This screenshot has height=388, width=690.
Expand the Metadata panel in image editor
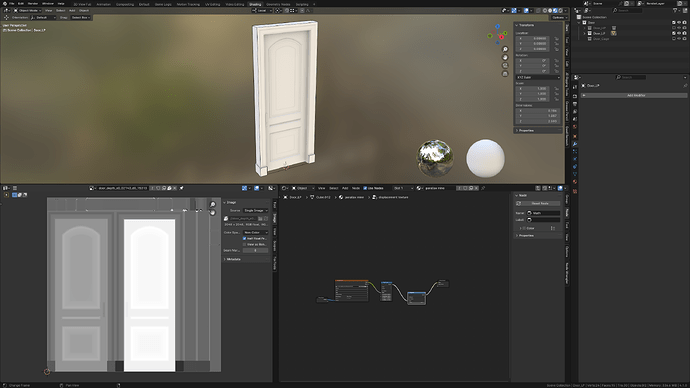tap(233, 260)
